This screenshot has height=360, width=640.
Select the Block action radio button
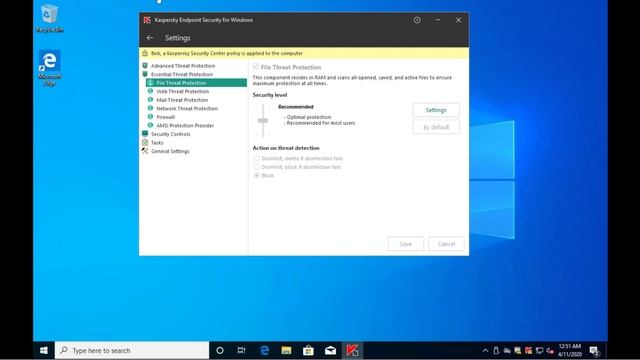(256, 175)
